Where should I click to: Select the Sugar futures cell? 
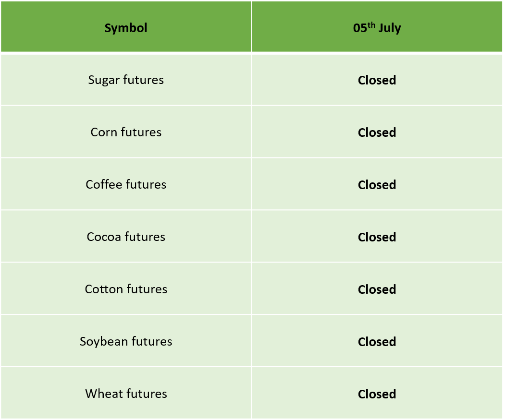click(126, 80)
